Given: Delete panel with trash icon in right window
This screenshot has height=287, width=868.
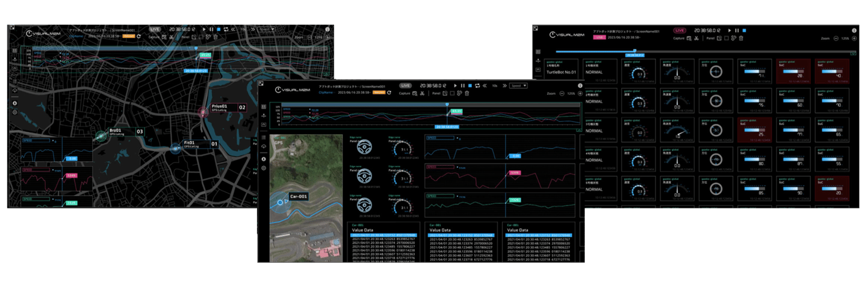Looking at the screenshot, I should pyautogui.click(x=741, y=38).
